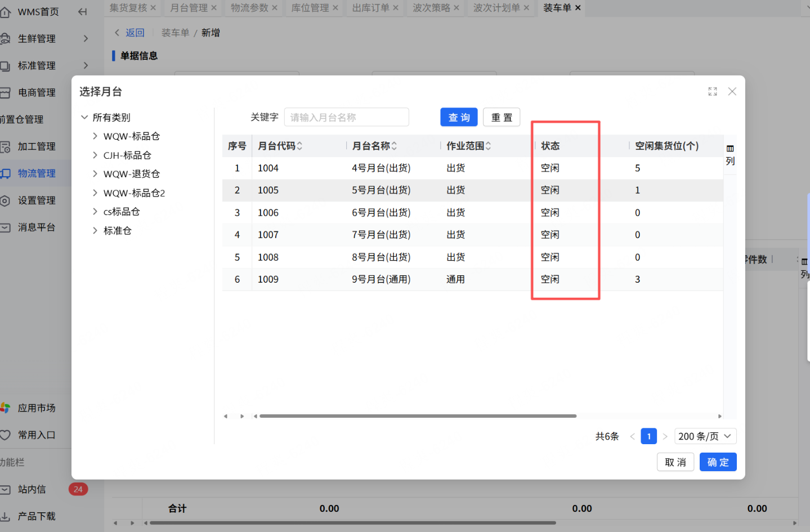Select row 9号月台(通用) in the table

click(x=473, y=279)
